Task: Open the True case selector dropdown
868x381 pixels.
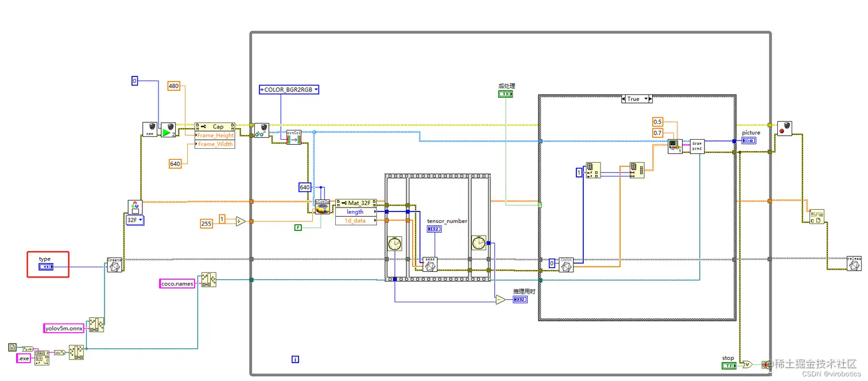Action: coord(637,99)
